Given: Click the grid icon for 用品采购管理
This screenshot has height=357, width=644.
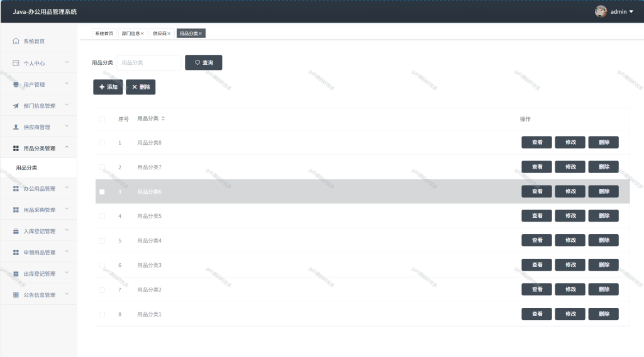Looking at the screenshot, I should (x=16, y=210).
